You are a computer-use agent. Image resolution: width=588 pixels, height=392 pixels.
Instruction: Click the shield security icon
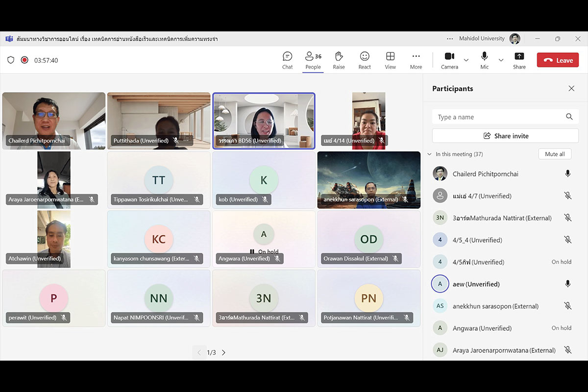[11, 60]
